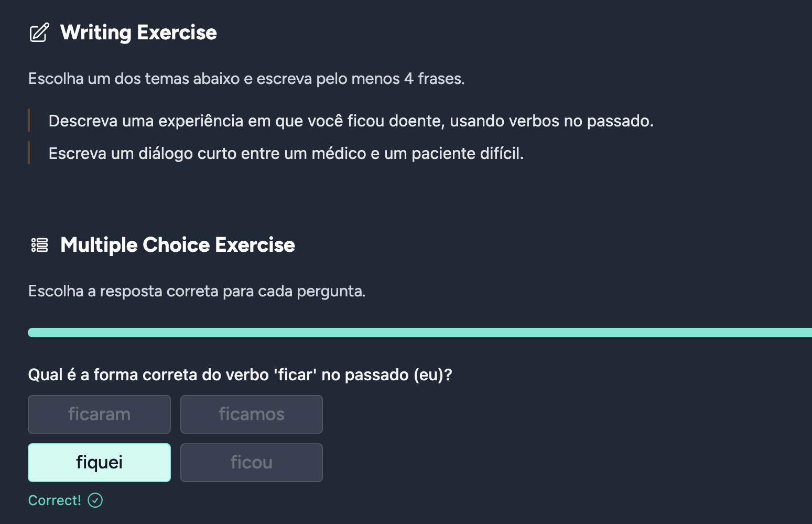This screenshot has width=812, height=524.
Task: Click the multiple-choice list icon
Action: point(38,244)
